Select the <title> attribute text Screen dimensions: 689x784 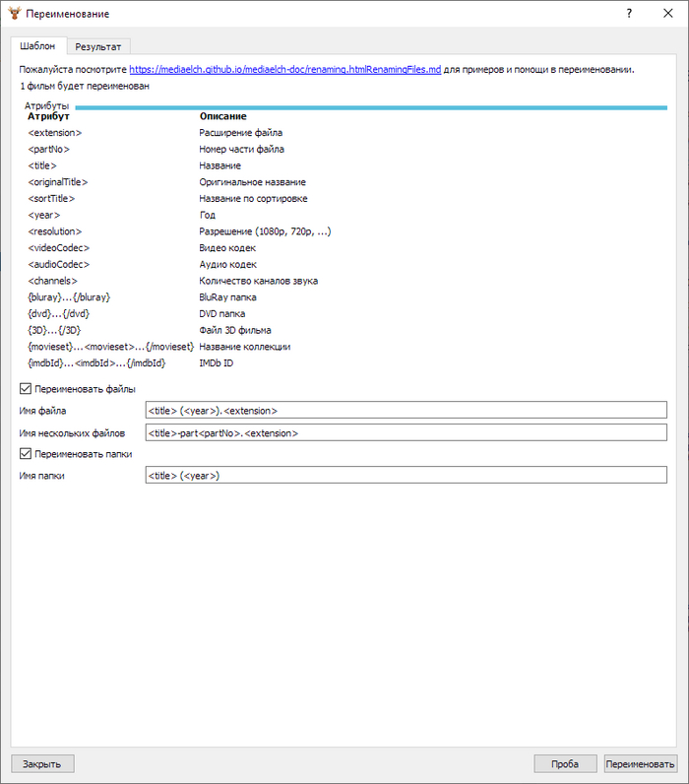click(x=42, y=165)
